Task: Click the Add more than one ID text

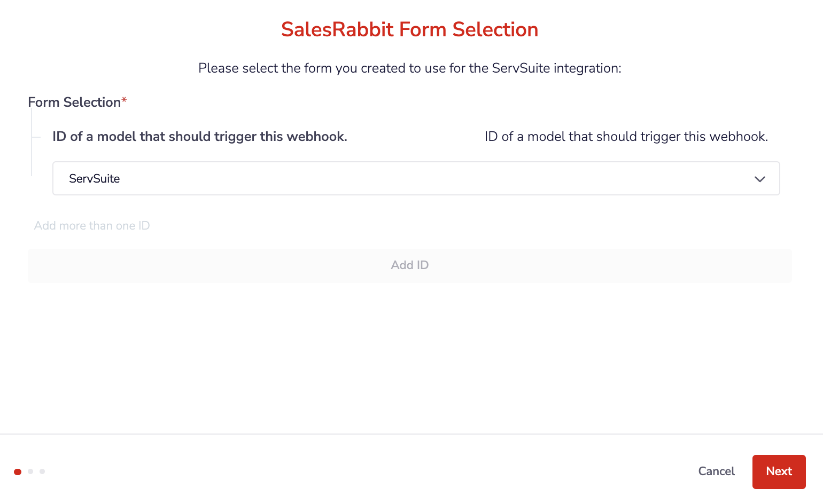Action: pos(92,226)
